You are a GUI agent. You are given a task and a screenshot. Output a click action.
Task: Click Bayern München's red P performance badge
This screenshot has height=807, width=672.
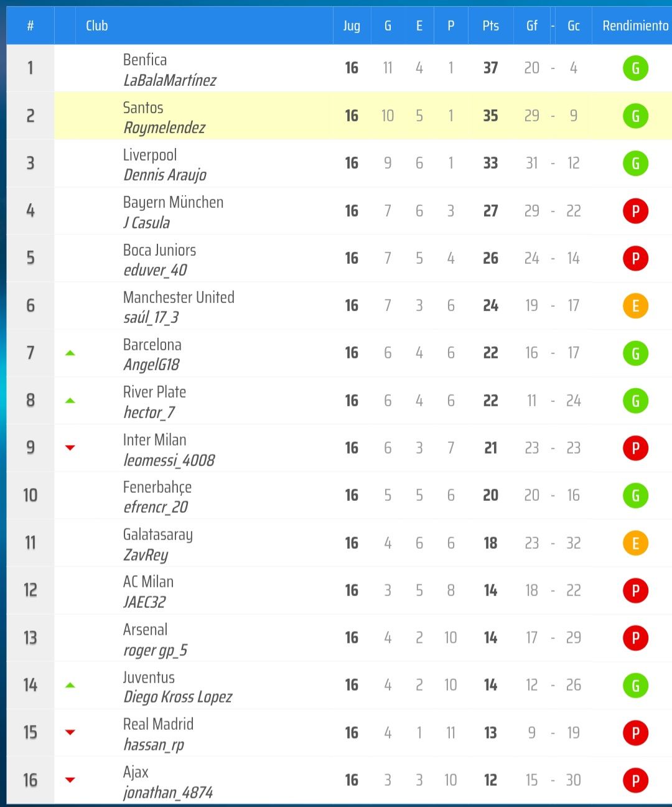click(x=635, y=211)
